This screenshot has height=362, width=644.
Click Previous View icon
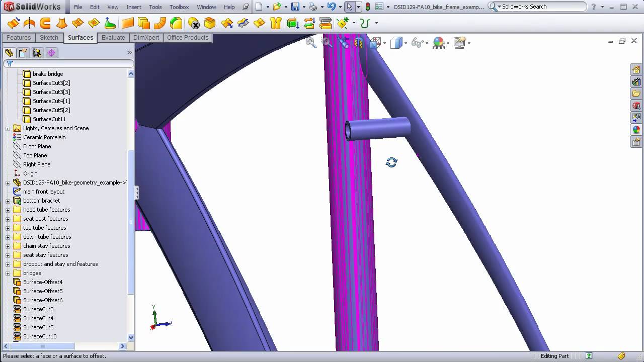[x=344, y=43]
